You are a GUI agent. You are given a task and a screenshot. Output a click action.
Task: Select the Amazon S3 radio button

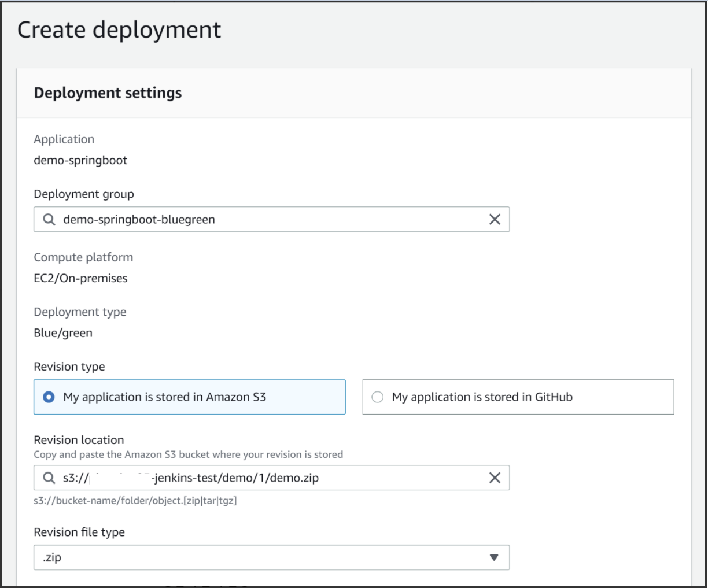pos(49,397)
